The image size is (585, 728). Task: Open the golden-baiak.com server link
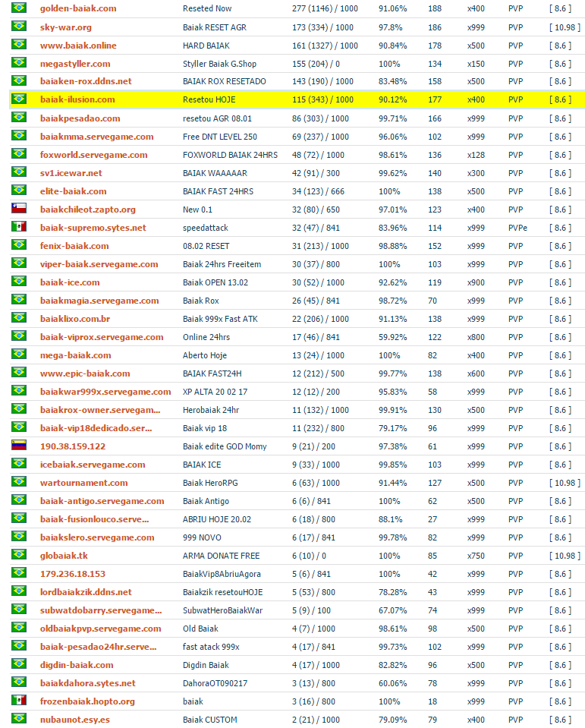(x=78, y=8)
